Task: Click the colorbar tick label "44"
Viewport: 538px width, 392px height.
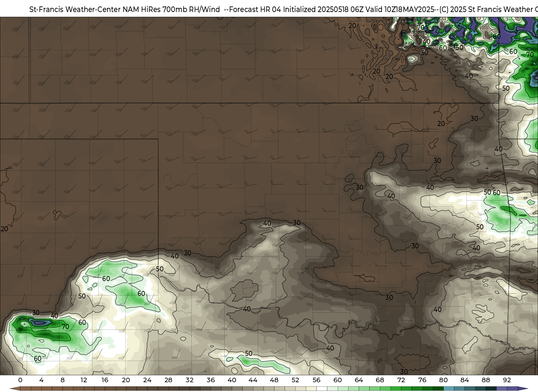Action: (x=253, y=380)
